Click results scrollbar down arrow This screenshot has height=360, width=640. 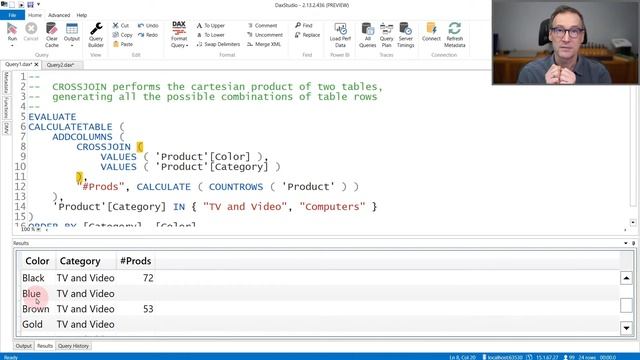click(x=626, y=327)
